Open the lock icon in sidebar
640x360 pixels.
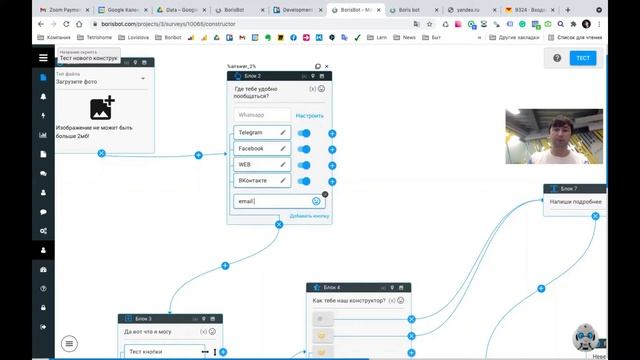(x=43, y=308)
